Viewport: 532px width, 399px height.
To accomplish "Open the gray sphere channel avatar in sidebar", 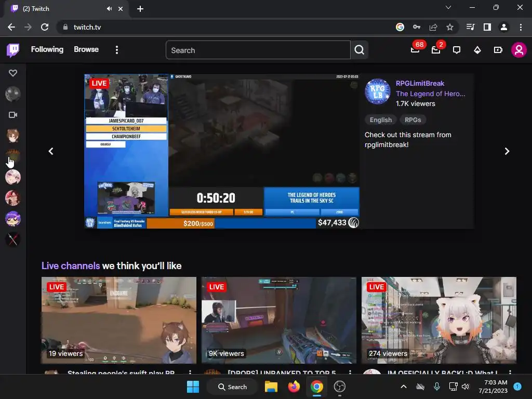I will coord(13,94).
